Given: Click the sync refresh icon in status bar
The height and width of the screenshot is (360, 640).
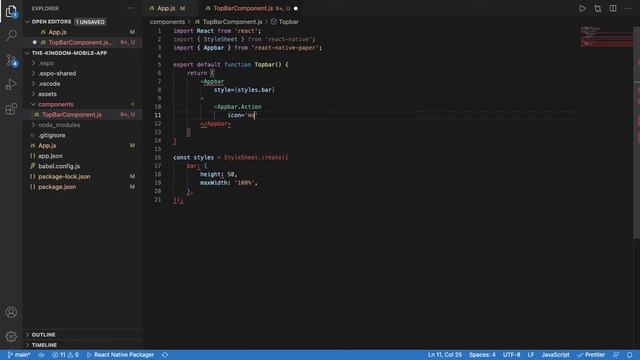Looking at the screenshot, I should (x=165, y=355).
